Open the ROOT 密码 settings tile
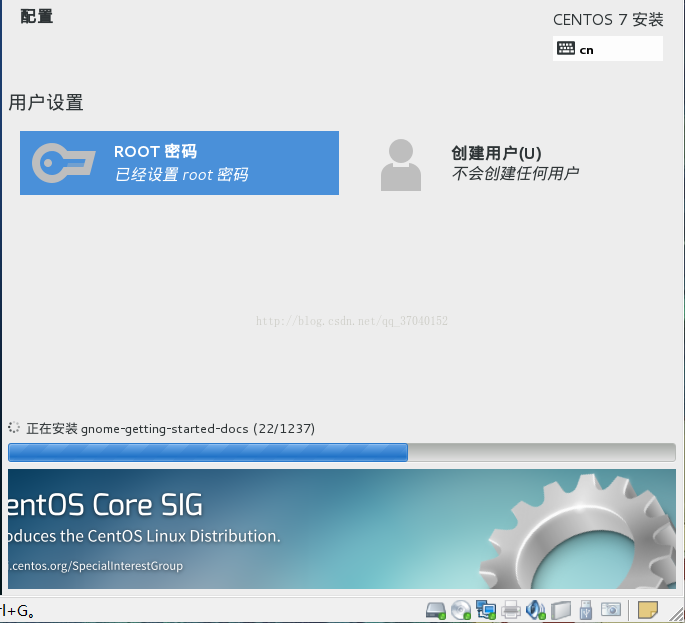This screenshot has width=685, height=623. tap(179, 163)
